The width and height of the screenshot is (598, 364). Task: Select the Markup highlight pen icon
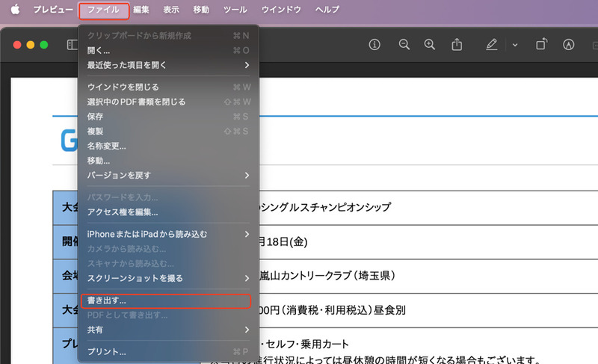point(491,45)
